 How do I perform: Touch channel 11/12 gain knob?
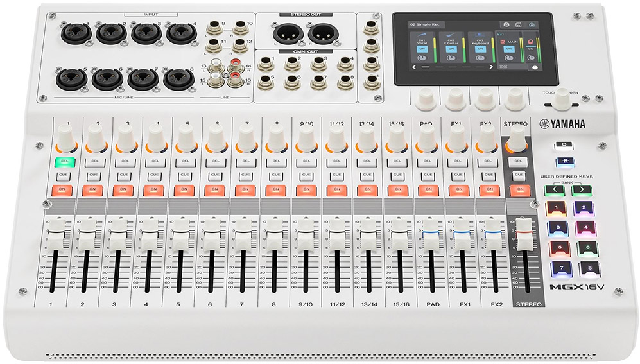point(336,139)
